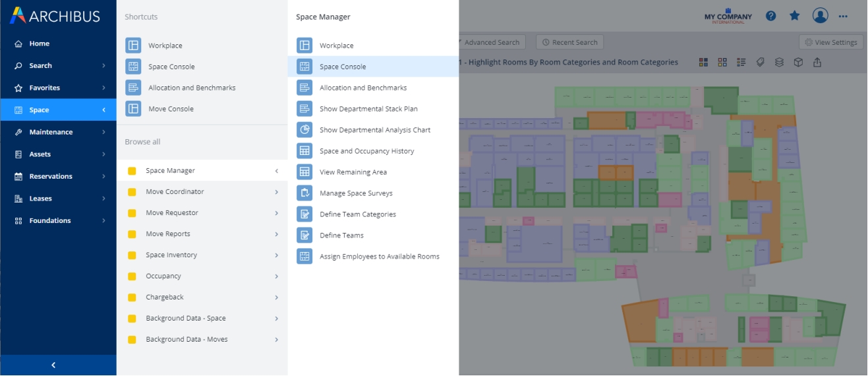Click the 3D cube view icon
Image resolution: width=868 pixels, height=376 pixels.
click(x=798, y=62)
